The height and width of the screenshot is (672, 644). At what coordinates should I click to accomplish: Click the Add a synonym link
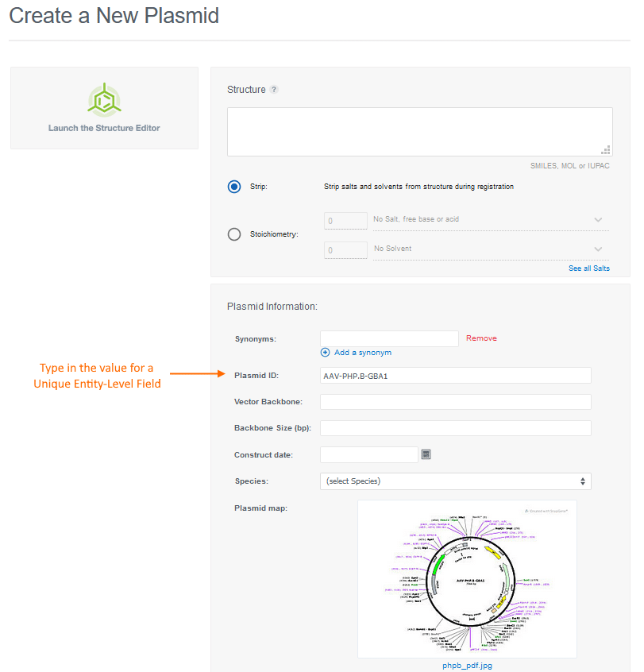coord(362,353)
